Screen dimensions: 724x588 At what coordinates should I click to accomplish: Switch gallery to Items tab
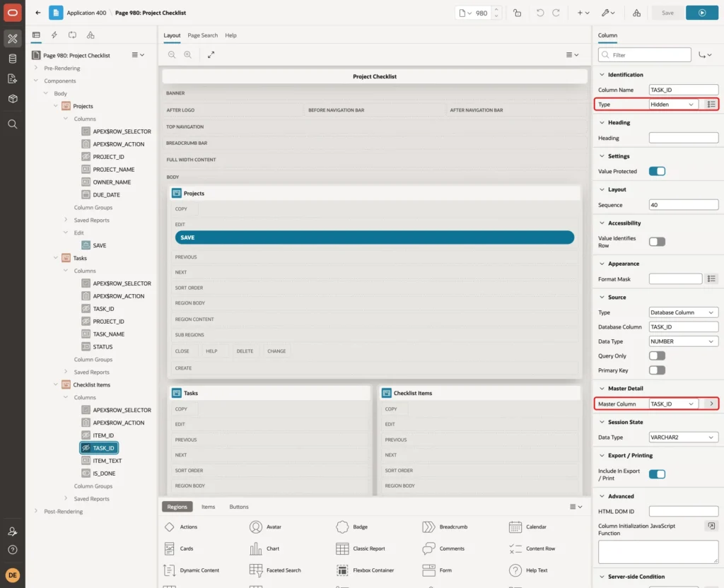pos(209,507)
